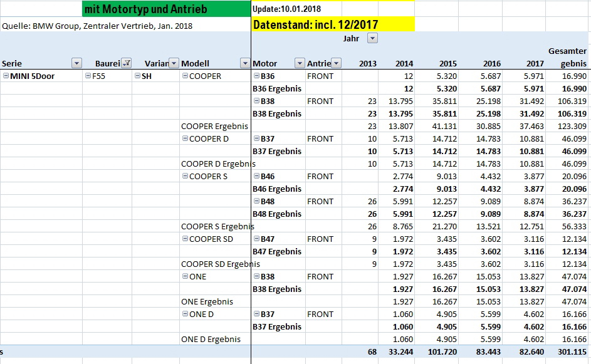Click the 2016 column header
This screenshot has height=364, width=591.
pyautogui.click(x=492, y=64)
